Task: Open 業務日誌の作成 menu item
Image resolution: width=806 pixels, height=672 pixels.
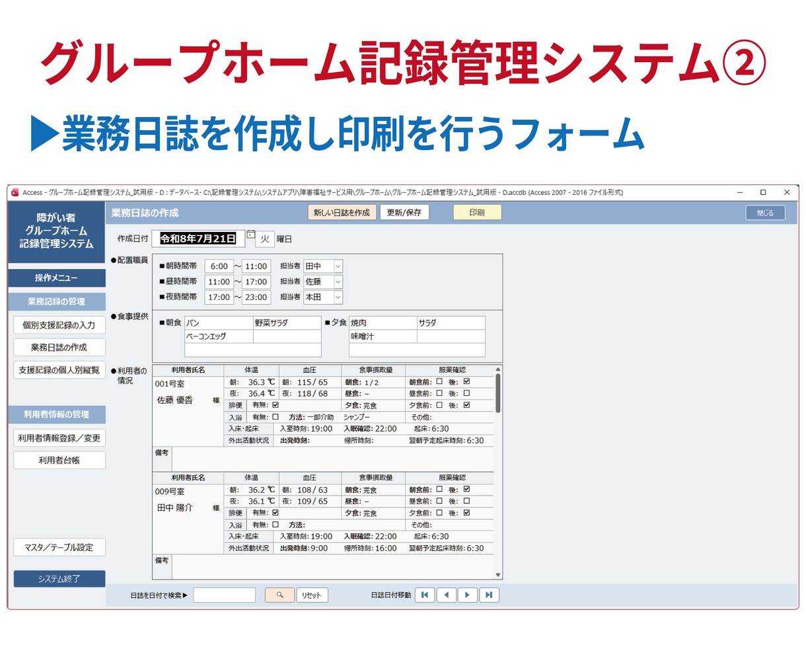Action: (x=59, y=348)
